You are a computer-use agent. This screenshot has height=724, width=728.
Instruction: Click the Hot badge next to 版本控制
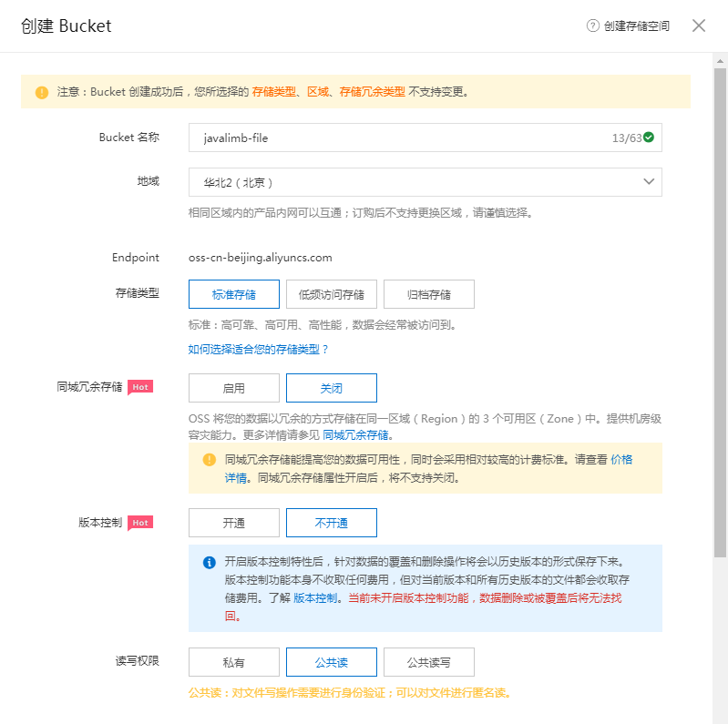139,523
